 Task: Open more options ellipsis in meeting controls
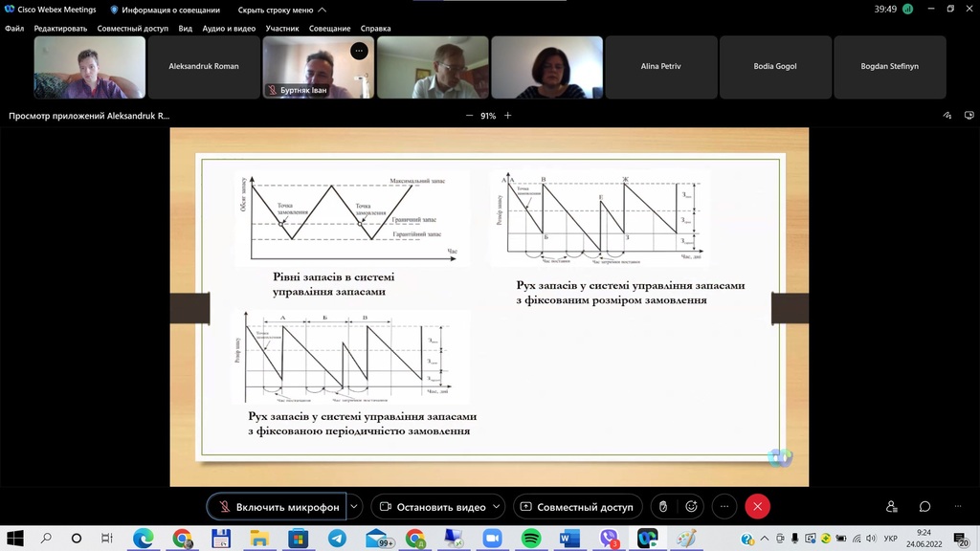click(x=724, y=507)
